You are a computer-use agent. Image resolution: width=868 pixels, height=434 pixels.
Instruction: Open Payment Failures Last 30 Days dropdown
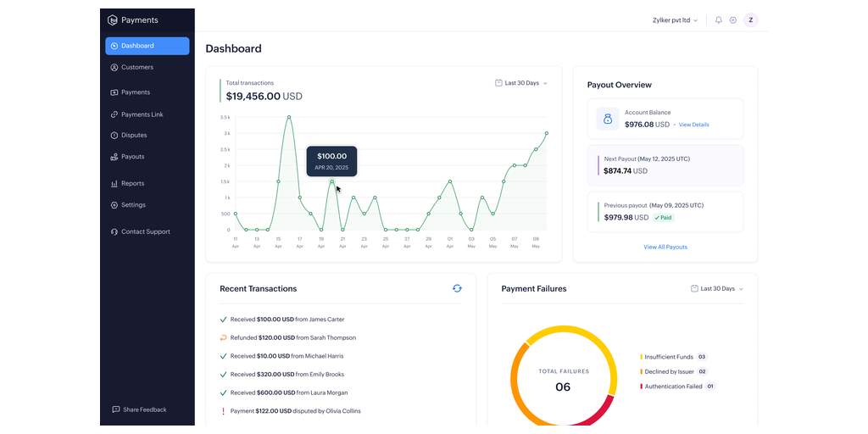(x=717, y=289)
